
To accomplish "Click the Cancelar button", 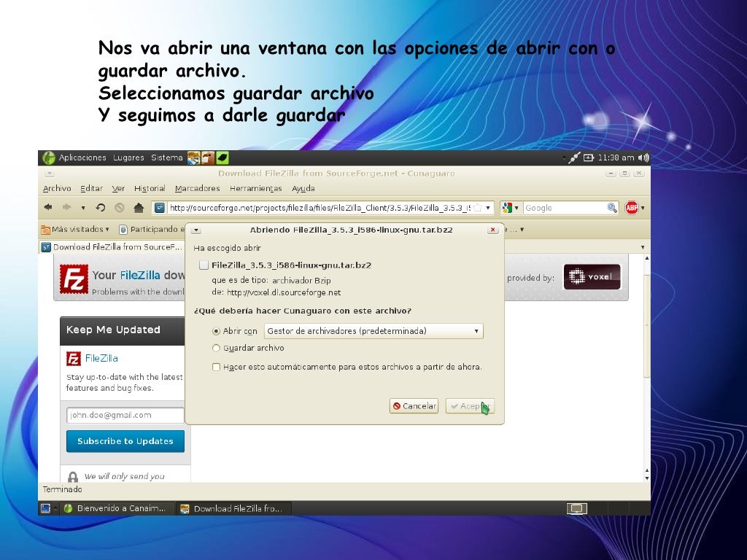I will (x=414, y=406).
